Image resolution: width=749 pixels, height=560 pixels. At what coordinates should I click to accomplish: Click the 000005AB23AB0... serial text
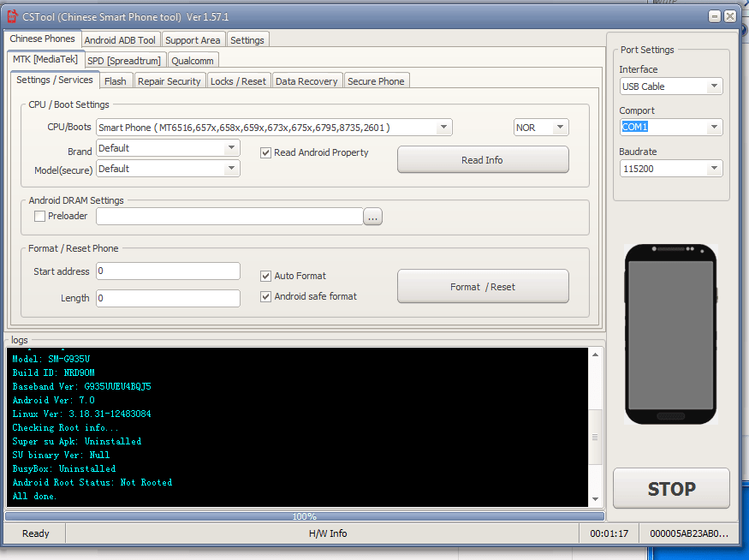point(689,533)
